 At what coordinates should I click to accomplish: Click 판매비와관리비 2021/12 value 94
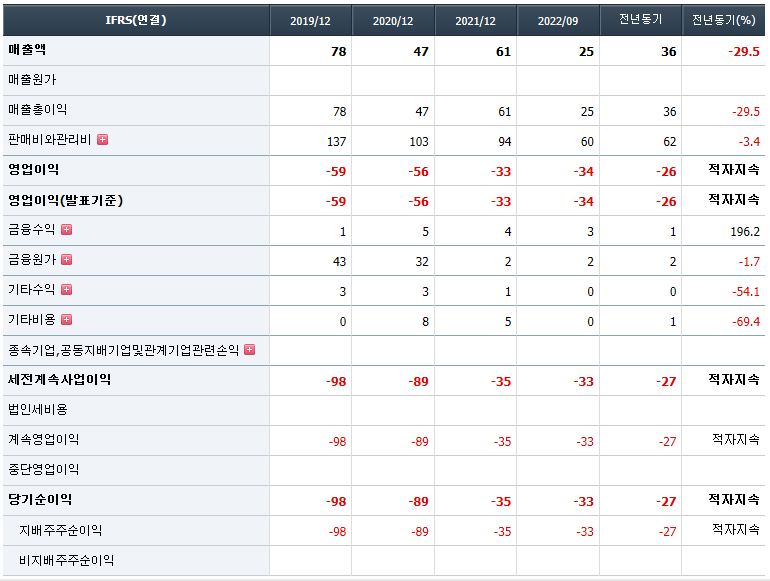(x=505, y=142)
